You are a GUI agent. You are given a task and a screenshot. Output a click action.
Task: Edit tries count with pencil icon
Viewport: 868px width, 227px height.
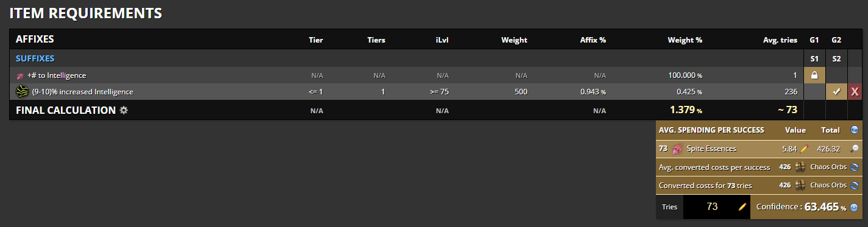(x=742, y=207)
